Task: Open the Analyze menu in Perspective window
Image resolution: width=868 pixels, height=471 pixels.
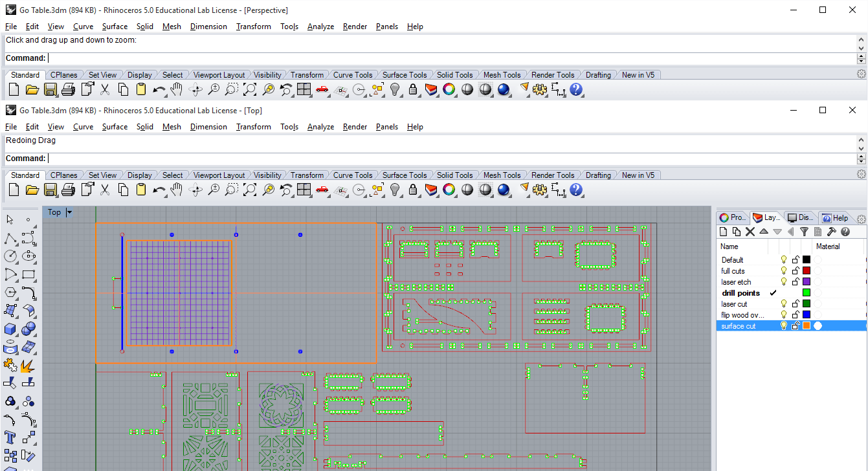Action: [320, 27]
